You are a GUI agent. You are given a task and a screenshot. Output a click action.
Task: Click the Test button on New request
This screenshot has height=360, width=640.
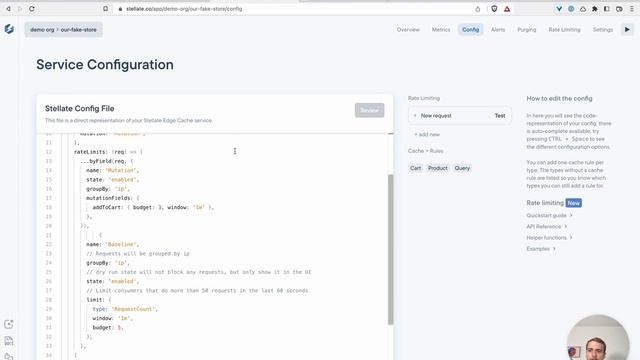pos(500,116)
